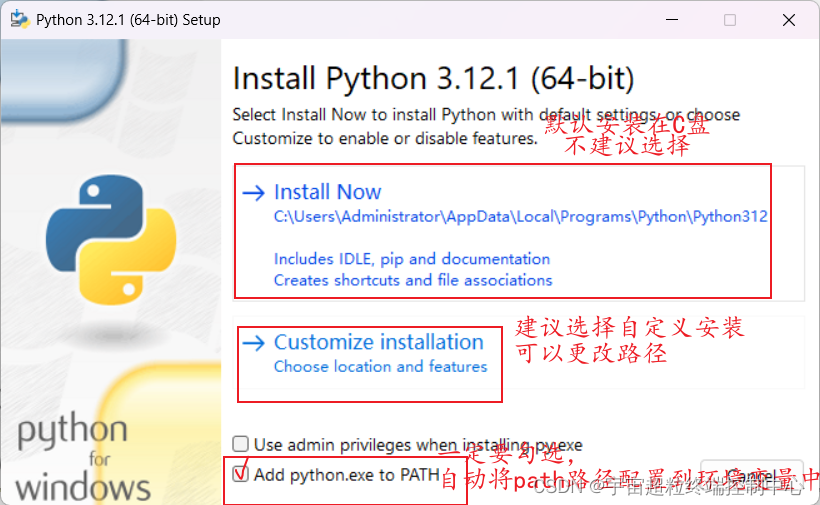Screen dimensions: 820x505
Task: Click the default install path text C:\Users\Administrator
Action: (x=520, y=216)
